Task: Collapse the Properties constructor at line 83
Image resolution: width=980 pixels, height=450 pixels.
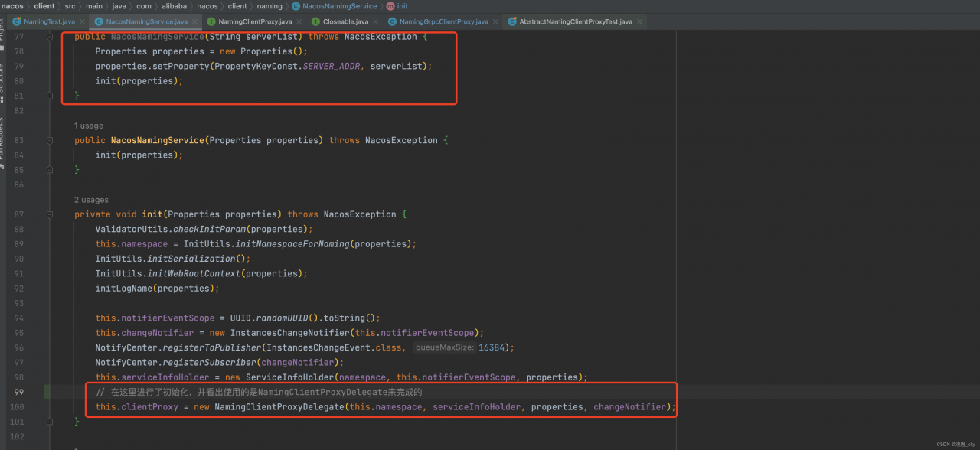Action: [50, 140]
